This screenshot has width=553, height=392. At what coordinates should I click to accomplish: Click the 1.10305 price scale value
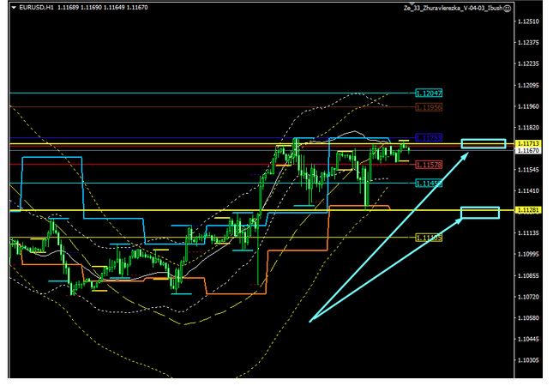click(x=528, y=360)
